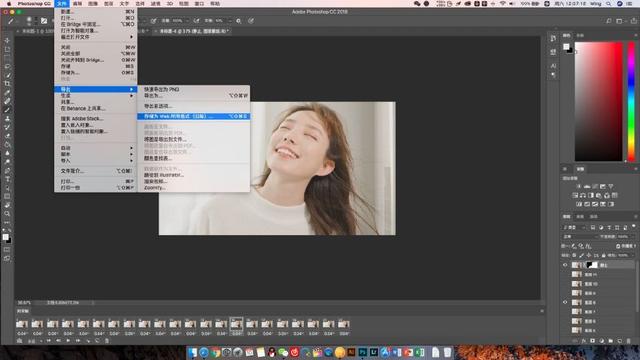Open the Photoshop app in the Dock
This screenshot has height=360, width=640.
tap(362, 352)
